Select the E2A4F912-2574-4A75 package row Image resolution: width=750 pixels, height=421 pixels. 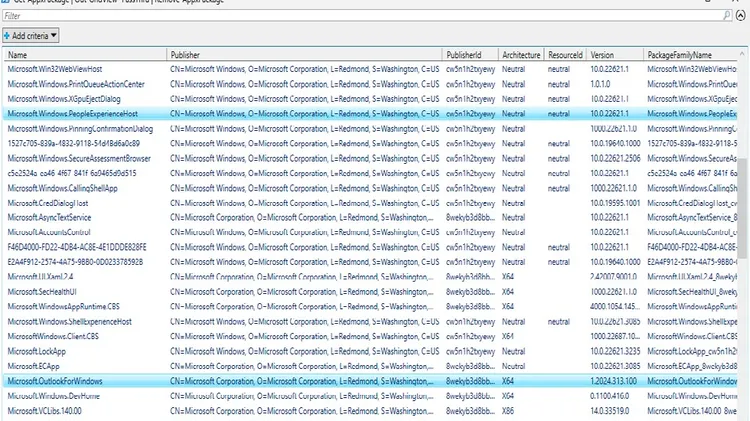pos(371,262)
